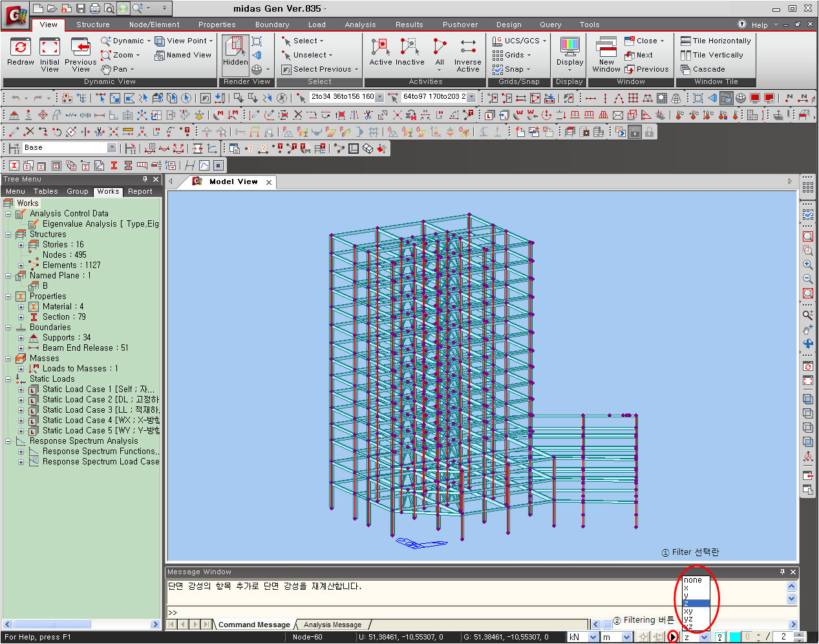This screenshot has width=819, height=644.
Task: Click the point grid icon in right toolbar
Action: click(808, 187)
